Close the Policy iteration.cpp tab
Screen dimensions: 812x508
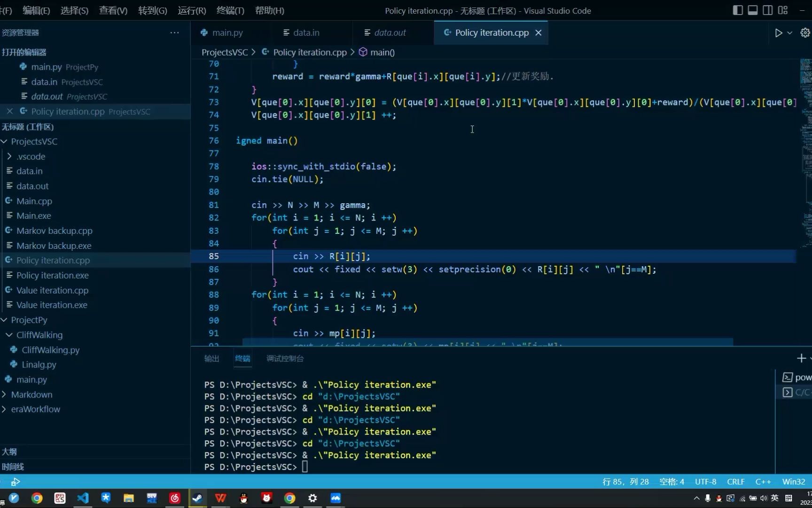(x=539, y=32)
